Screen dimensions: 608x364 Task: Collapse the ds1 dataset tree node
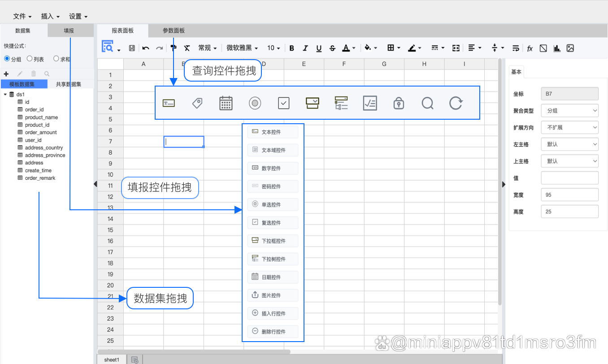[5, 95]
